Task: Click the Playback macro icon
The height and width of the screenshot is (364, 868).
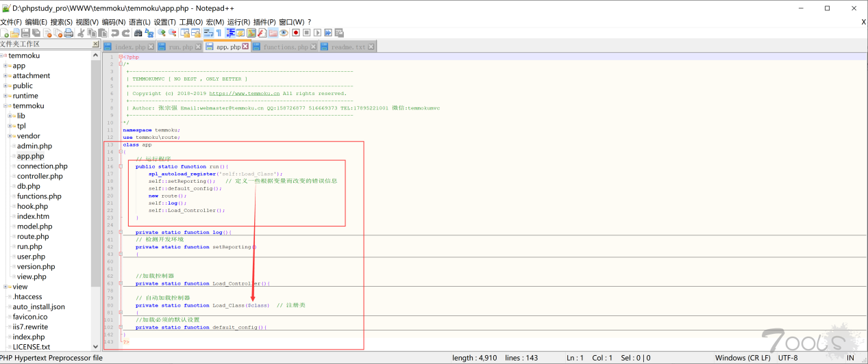Action: (x=318, y=33)
